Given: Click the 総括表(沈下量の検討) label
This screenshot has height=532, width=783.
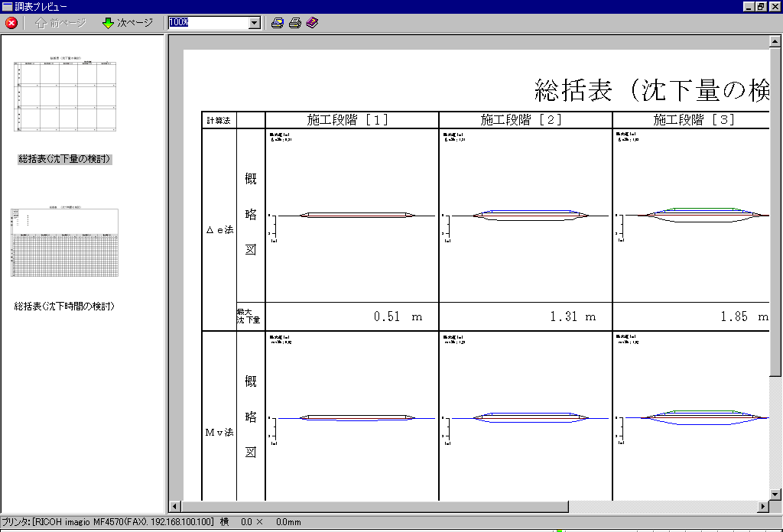Looking at the screenshot, I should pos(64,159).
